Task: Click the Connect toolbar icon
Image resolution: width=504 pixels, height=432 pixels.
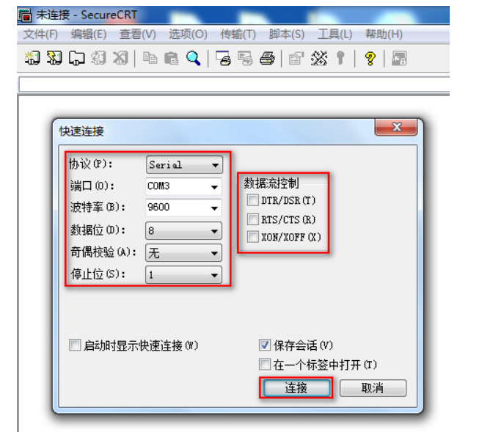Action: (32, 58)
